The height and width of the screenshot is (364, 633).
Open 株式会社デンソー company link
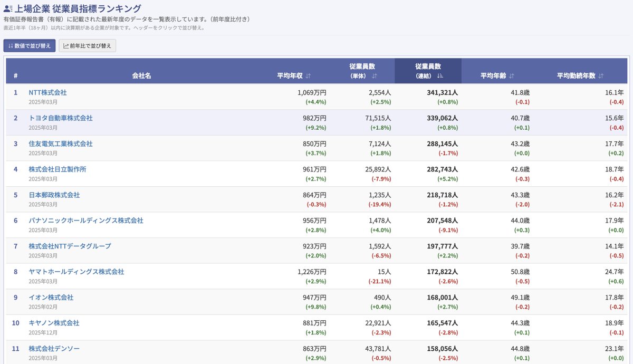coord(54,349)
